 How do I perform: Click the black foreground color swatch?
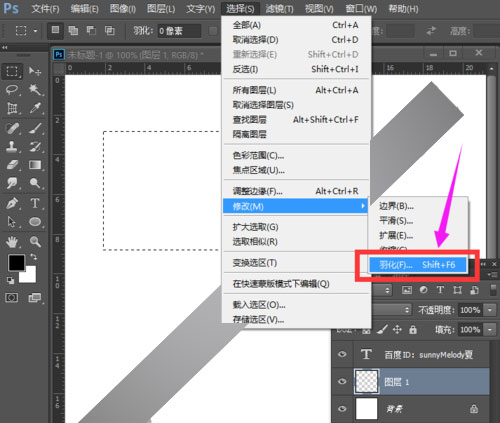coord(16,262)
